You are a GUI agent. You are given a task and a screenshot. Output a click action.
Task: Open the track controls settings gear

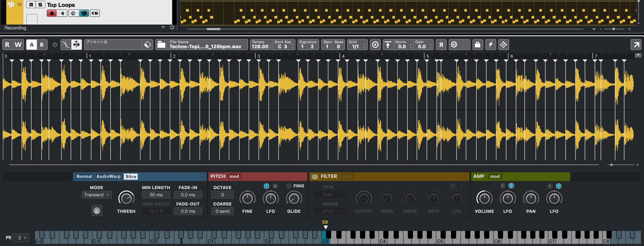point(172,27)
